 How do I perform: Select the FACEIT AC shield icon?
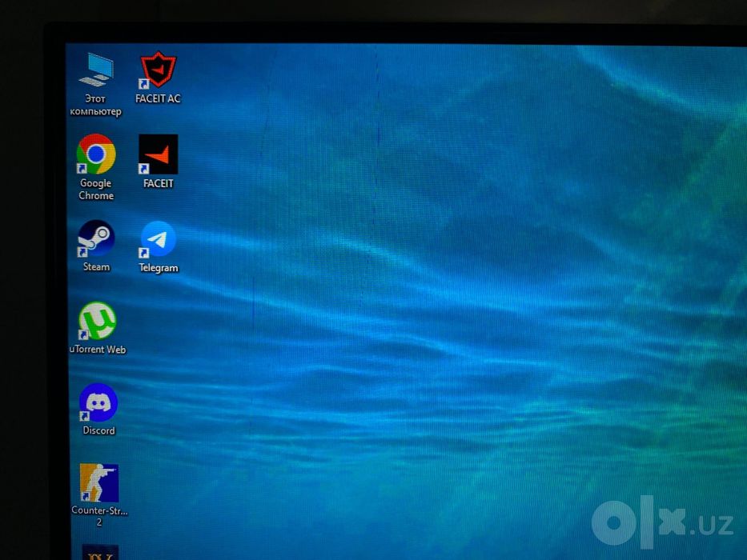click(158, 70)
